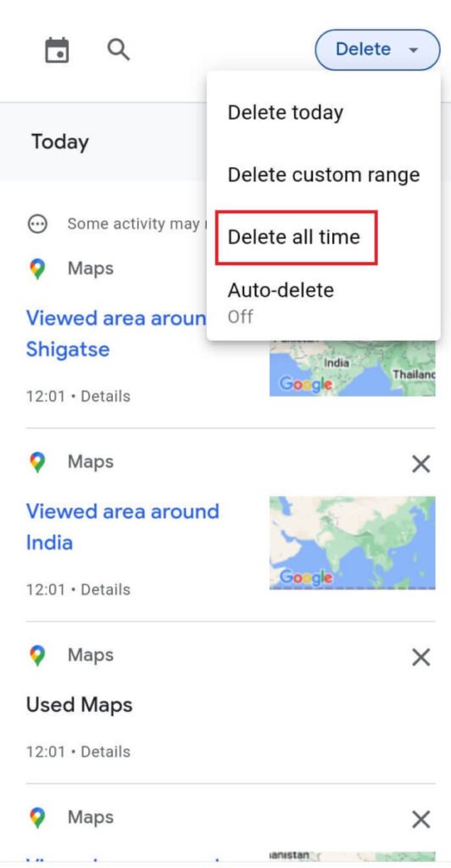
Task: Click Maps pin icon above India entry
Action: coord(37,462)
